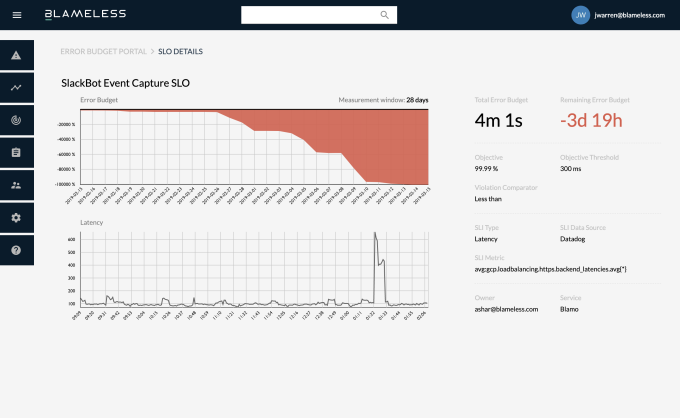Viewport: 680px width, 418px height.
Task: Click the help question mark icon
Action: pyautogui.click(x=16, y=249)
